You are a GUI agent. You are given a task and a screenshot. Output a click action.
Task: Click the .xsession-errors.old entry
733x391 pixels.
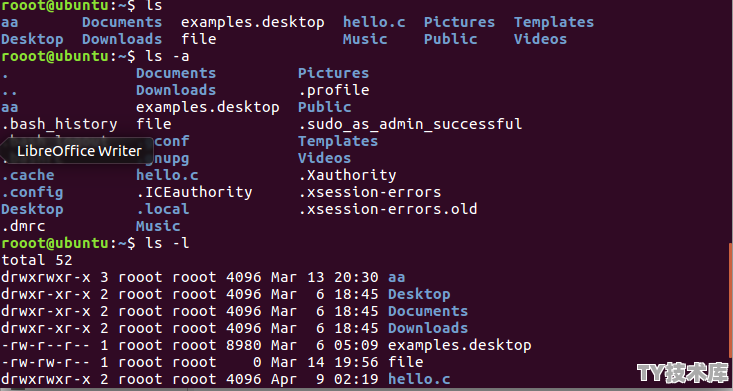388,209
